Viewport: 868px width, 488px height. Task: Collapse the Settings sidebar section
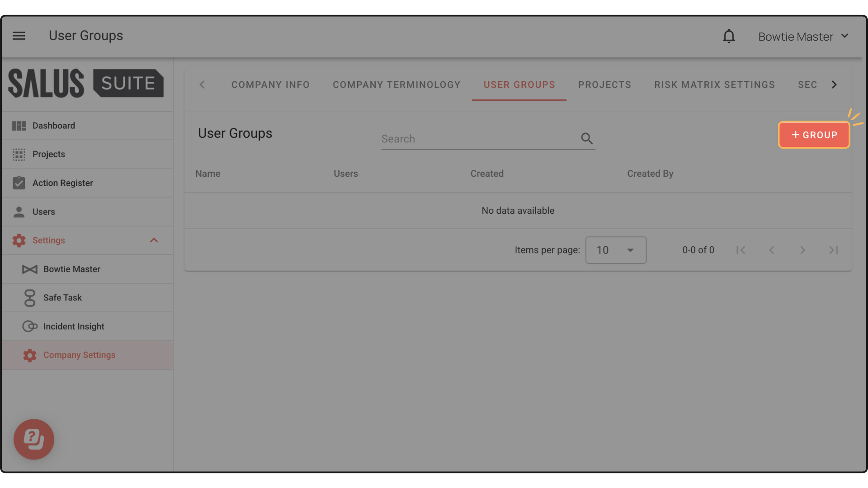pos(154,240)
